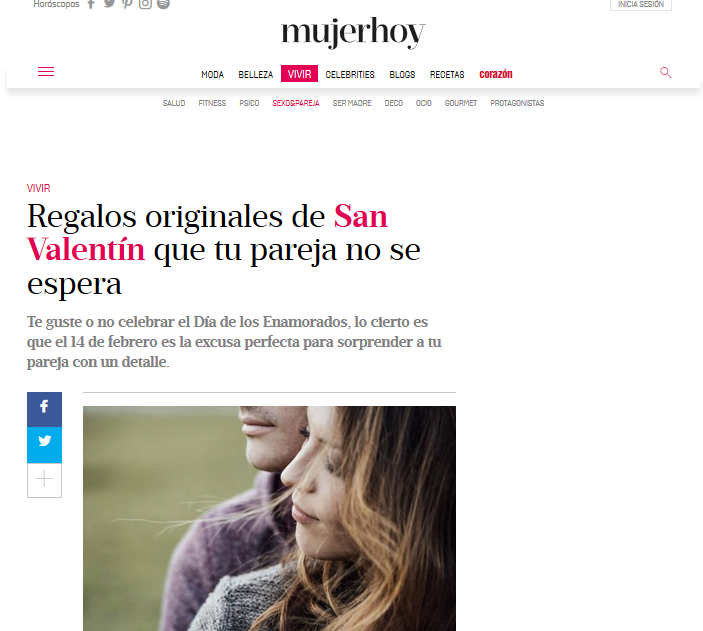
Task: Open Spotify icon in top bar
Action: click(x=164, y=4)
